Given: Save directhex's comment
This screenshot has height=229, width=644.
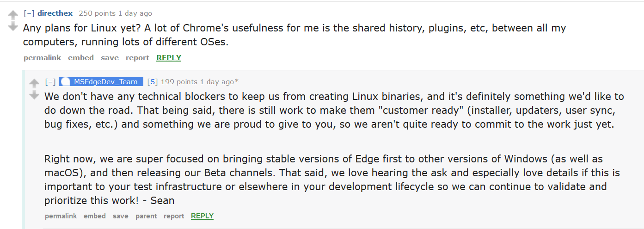Looking at the screenshot, I should (110, 58).
